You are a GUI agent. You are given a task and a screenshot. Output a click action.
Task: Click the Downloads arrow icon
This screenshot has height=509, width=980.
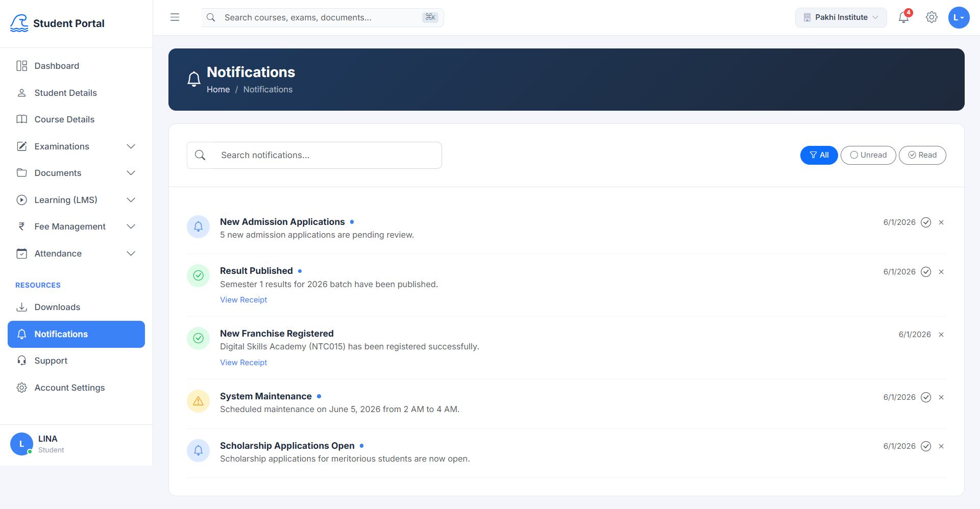21,307
